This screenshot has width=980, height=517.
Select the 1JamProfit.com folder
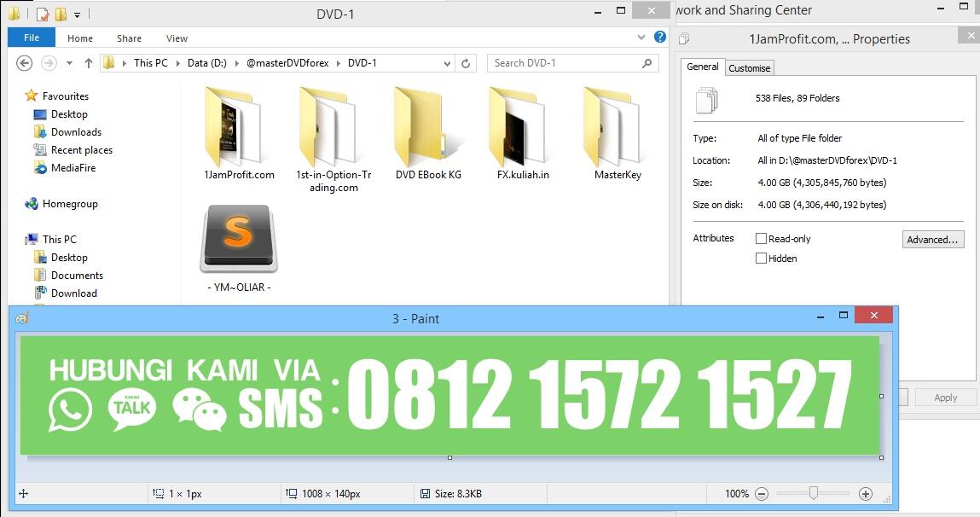[239, 133]
